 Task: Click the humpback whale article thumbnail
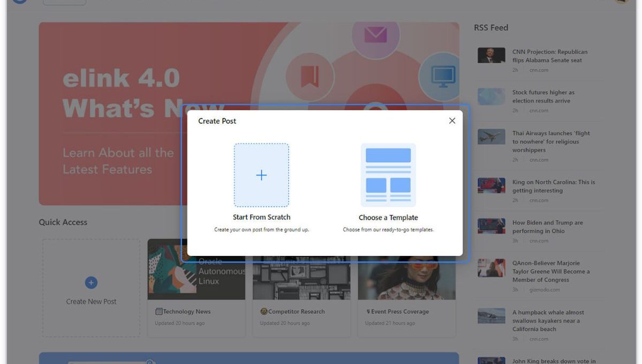[x=491, y=316]
